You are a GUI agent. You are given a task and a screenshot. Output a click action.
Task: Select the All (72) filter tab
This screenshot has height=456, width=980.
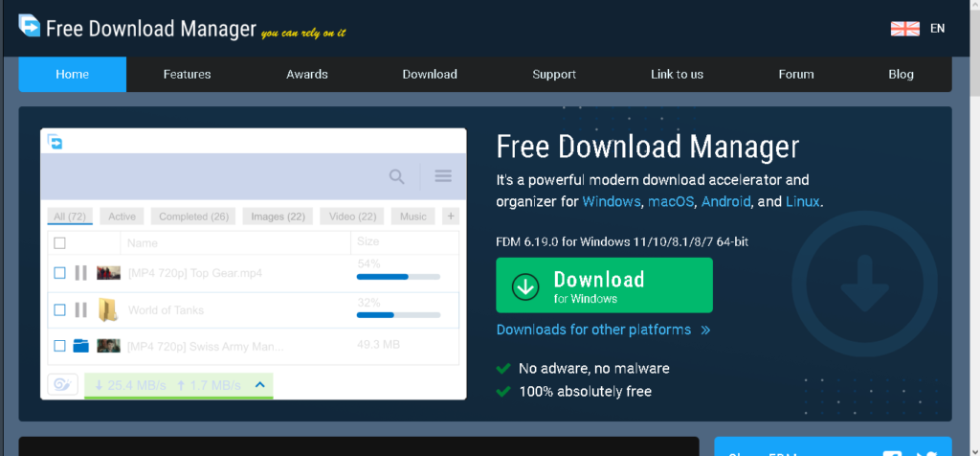click(69, 217)
